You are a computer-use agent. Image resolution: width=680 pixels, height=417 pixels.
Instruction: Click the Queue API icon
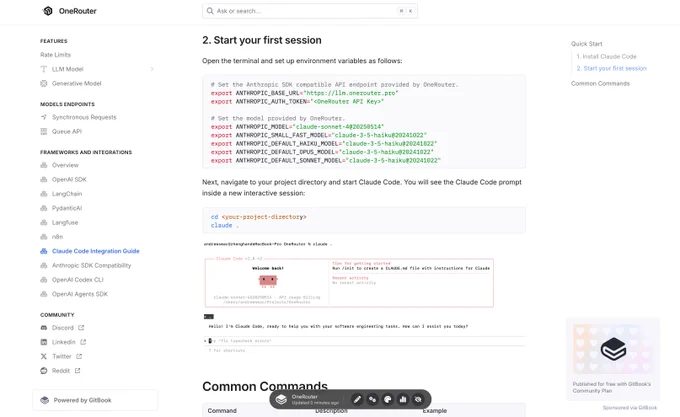(44, 131)
